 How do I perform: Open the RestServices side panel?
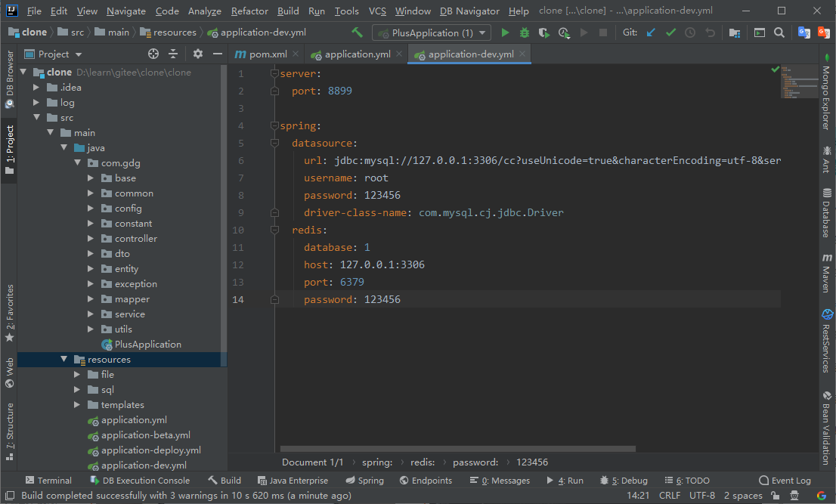coord(826,341)
